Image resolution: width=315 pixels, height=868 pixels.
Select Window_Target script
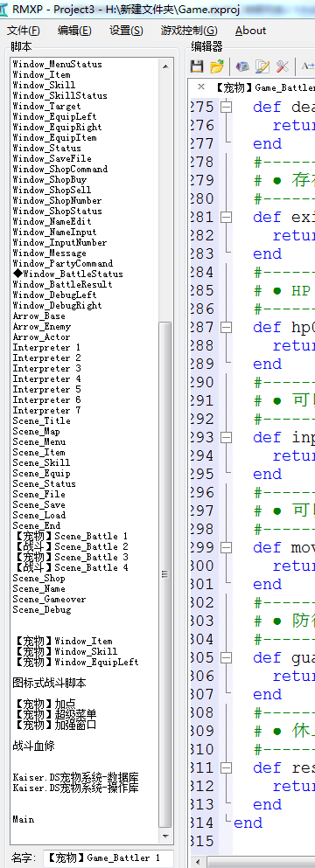coord(46,107)
